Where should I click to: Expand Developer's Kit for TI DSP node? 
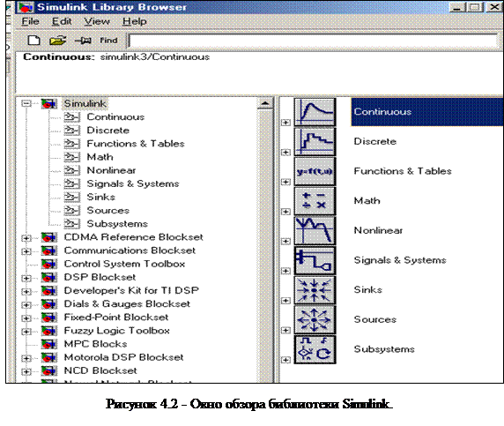(x=26, y=292)
